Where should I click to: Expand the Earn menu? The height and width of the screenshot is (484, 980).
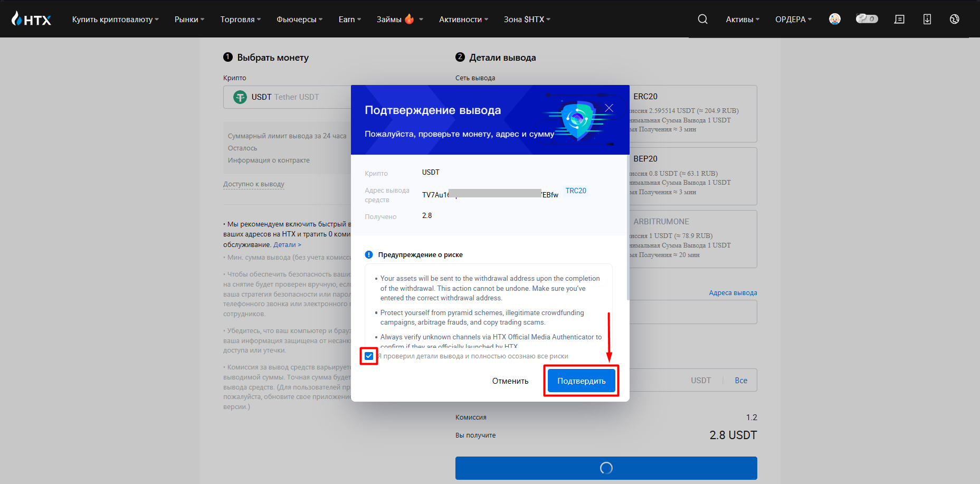[x=350, y=19]
